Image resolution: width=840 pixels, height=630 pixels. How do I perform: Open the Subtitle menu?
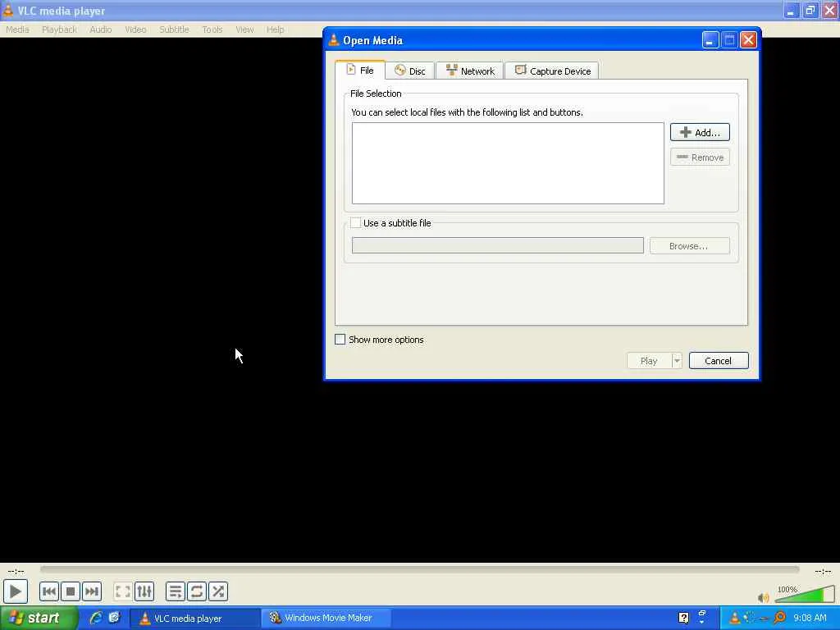[x=174, y=30]
